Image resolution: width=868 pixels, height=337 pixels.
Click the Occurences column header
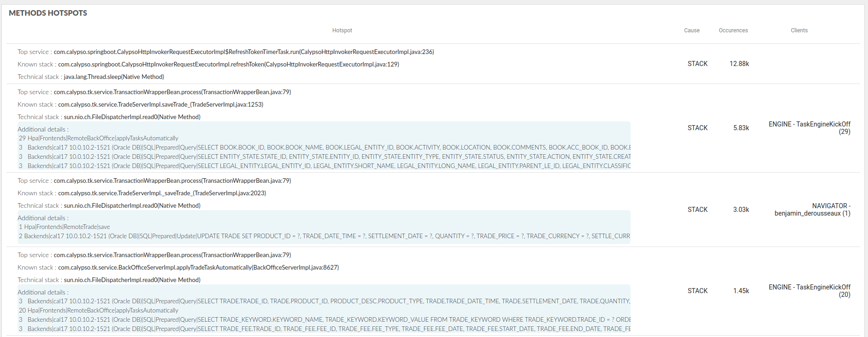(x=733, y=30)
